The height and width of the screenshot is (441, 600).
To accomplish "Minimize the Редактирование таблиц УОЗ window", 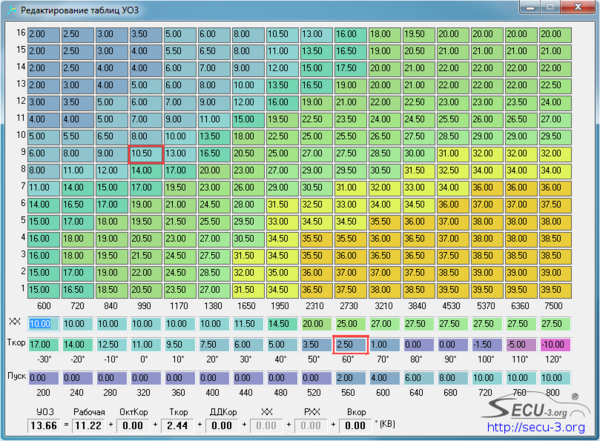I will point(530,7).
